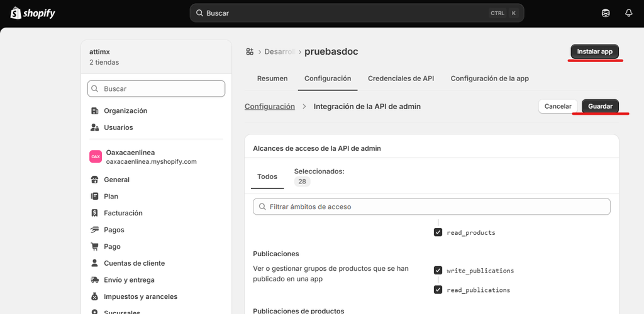Click the Publicaciones section heading
Viewport: 644px width, 314px height.
276,254
